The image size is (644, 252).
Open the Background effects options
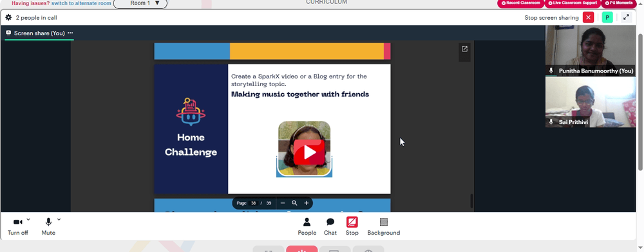[384, 226]
